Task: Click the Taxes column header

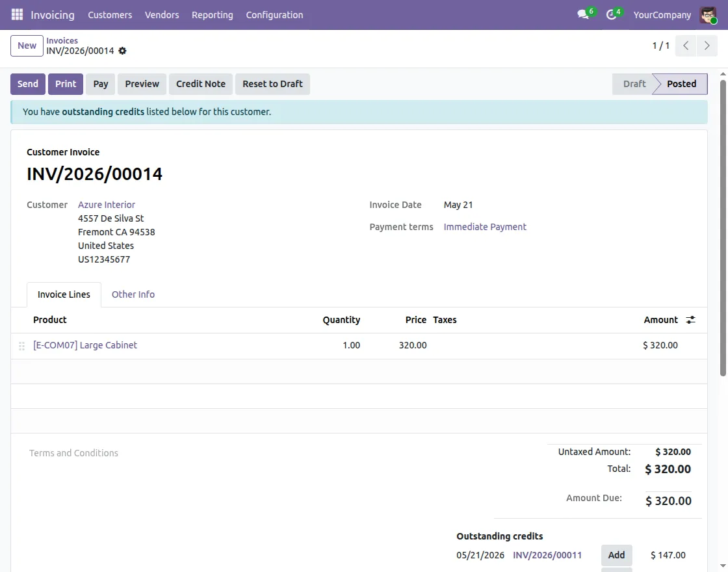Action: [445, 320]
